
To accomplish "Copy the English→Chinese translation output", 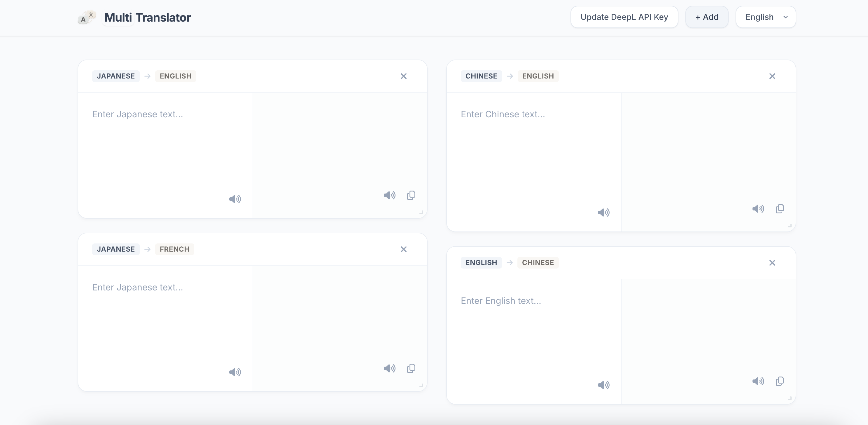I will coord(780,382).
